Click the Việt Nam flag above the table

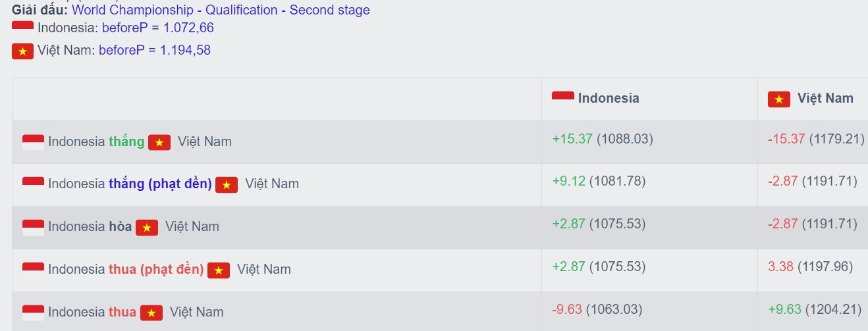coord(22,51)
